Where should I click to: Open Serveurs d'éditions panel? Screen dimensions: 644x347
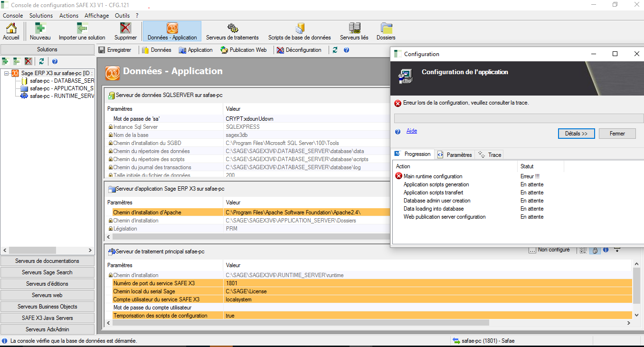[x=47, y=284]
